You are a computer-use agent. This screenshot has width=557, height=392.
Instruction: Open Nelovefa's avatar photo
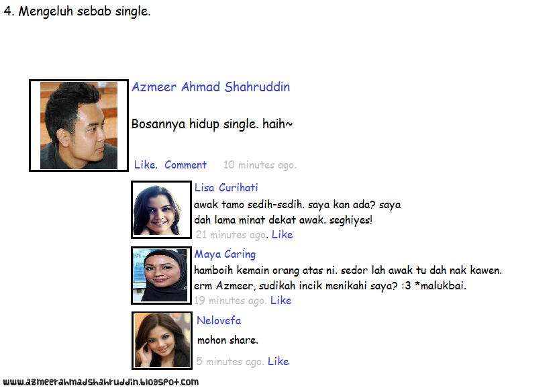(x=162, y=341)
